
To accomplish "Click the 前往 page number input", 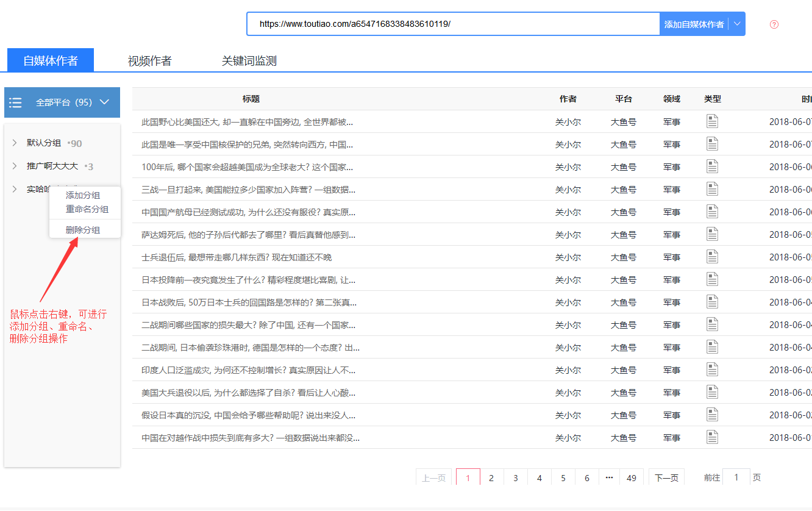I will coord(736,477).
